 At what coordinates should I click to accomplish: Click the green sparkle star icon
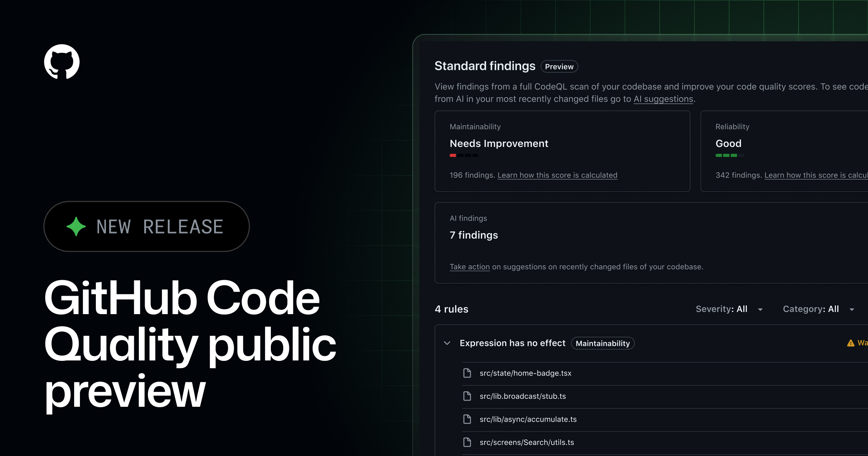coord(76,227)
